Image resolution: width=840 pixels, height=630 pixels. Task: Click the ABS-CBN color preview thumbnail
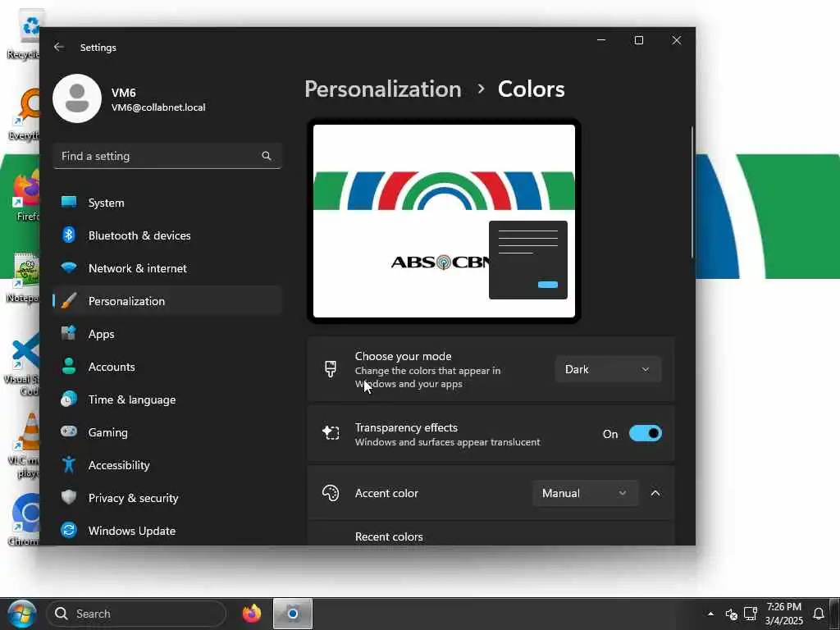pos(444,221)
